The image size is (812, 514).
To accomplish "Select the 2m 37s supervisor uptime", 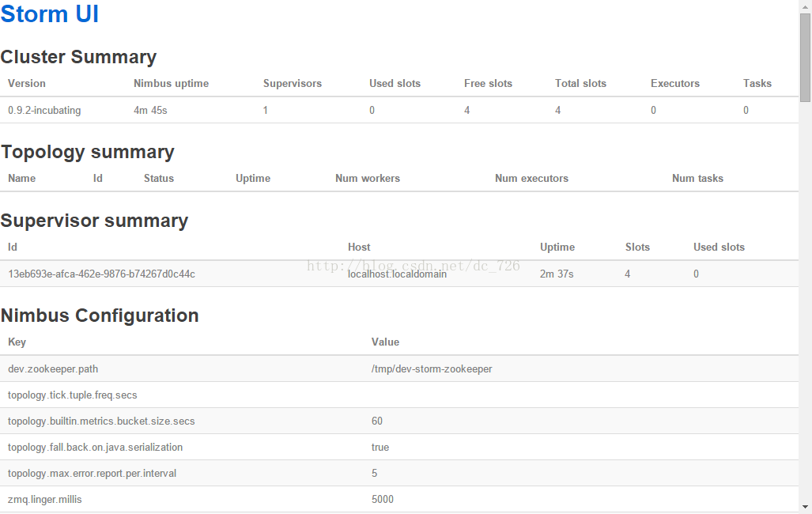I will (557, 274).
